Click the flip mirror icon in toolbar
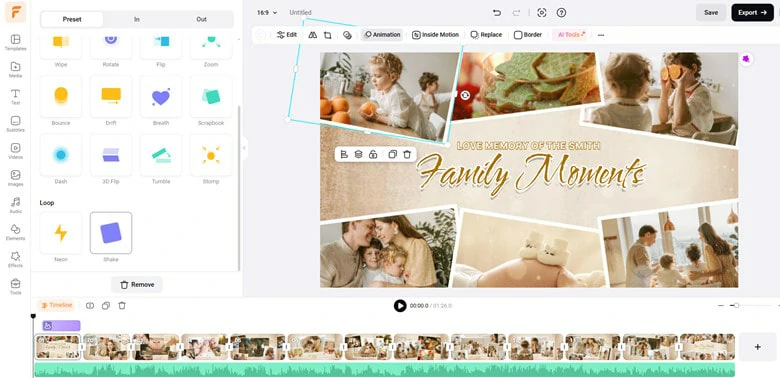780x378 pixels. pos(312,35)
